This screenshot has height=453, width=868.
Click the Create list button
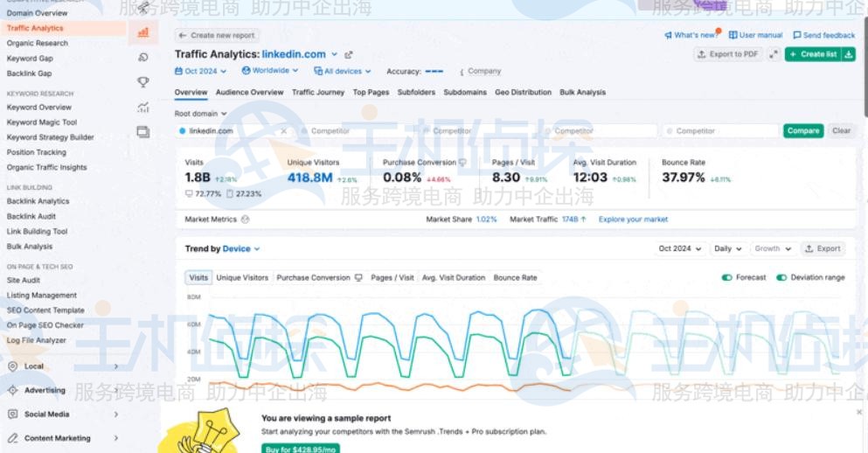813,54
